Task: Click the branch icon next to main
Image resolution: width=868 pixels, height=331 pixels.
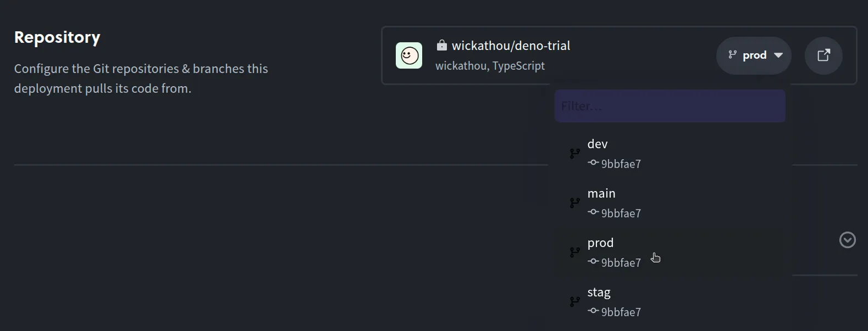Action: tap(575, 203)
